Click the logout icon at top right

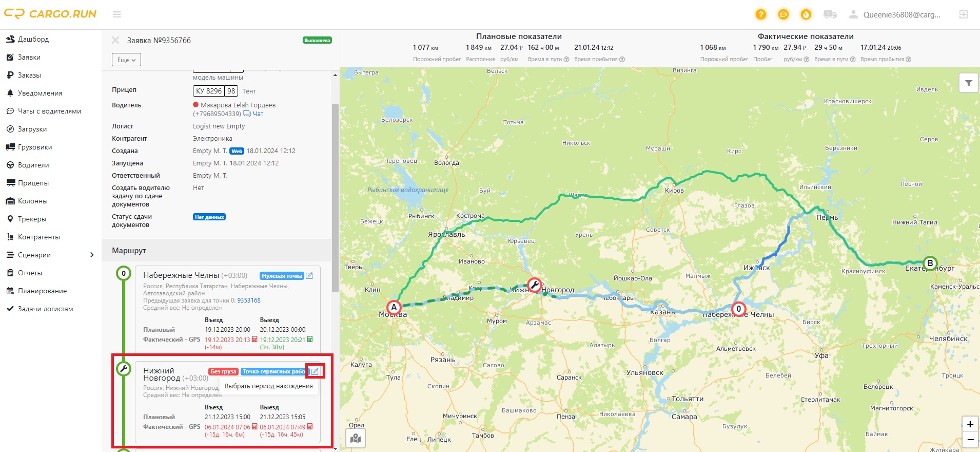(x=963, y=14)
